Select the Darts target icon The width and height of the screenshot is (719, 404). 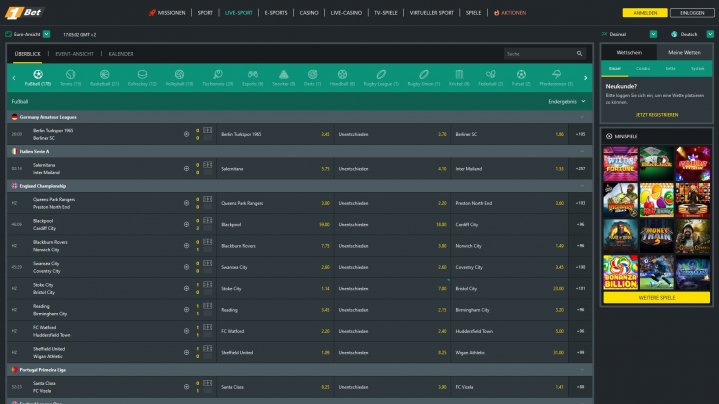point(312,74)
